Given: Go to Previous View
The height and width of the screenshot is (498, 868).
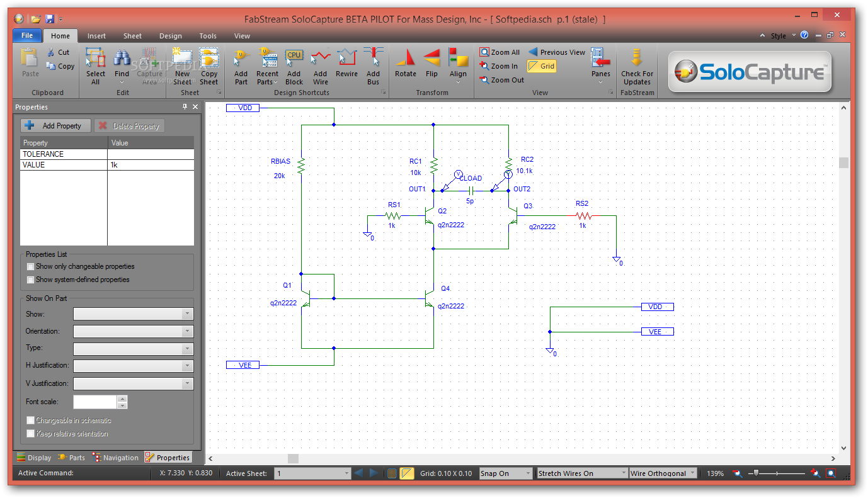Looking at the screenshot, I should coord(557,52).
